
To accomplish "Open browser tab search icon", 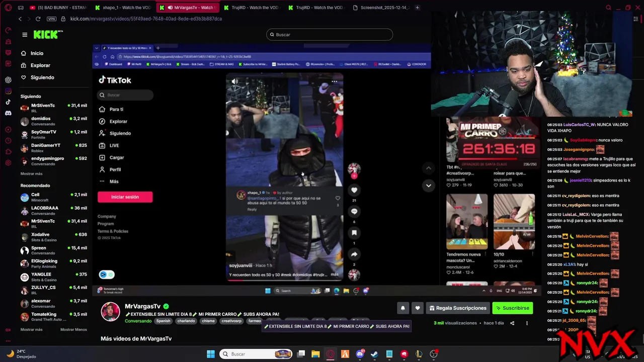I will click(609, 8).
